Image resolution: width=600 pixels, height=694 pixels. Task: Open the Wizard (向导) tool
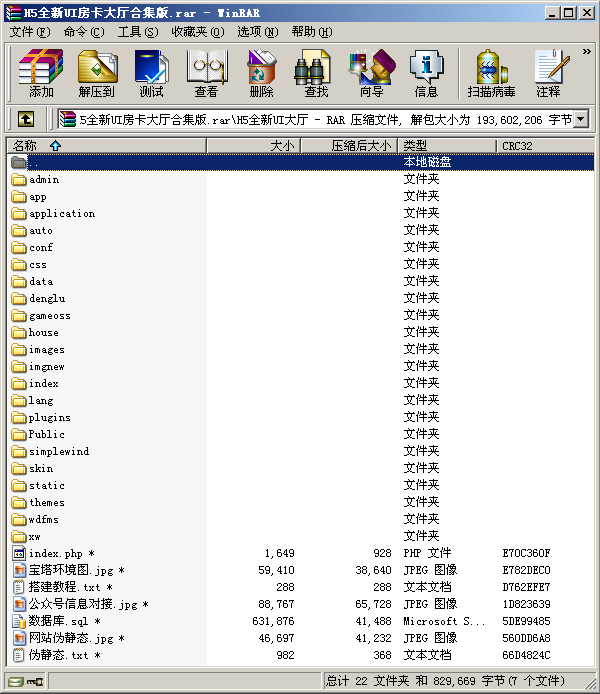371,73
